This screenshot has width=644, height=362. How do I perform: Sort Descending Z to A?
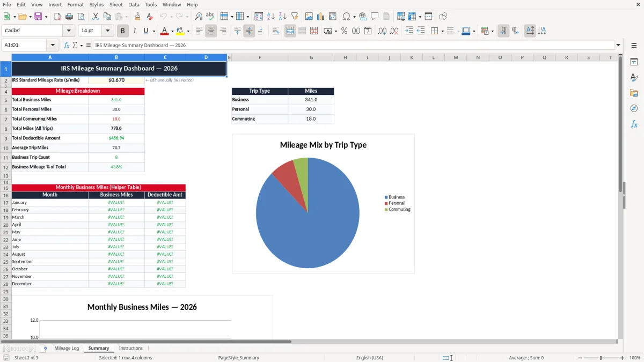tap(282, 17)
